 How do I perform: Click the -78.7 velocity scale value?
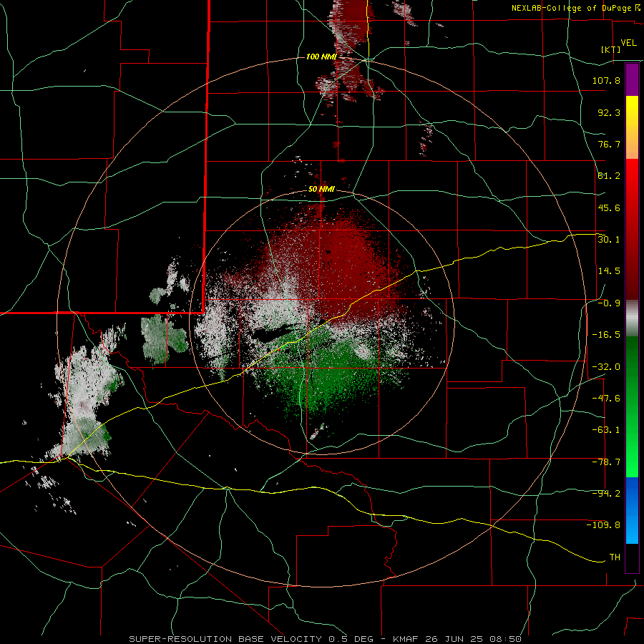606,462
